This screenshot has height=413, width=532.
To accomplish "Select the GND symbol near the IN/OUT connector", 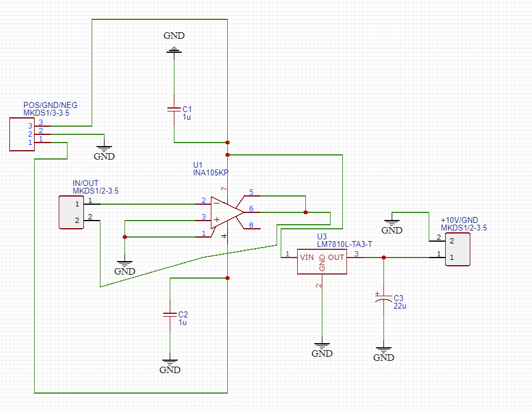I will [x=123, y=262].
